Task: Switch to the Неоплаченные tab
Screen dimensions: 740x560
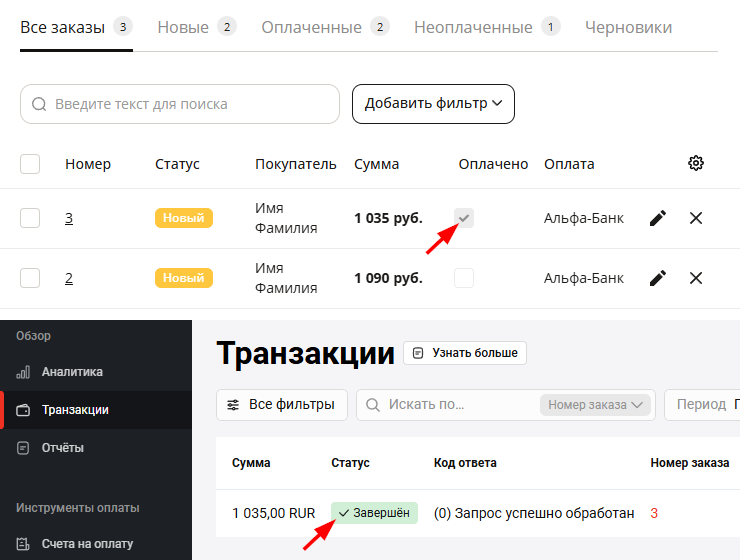Action: tap(487, 27)
